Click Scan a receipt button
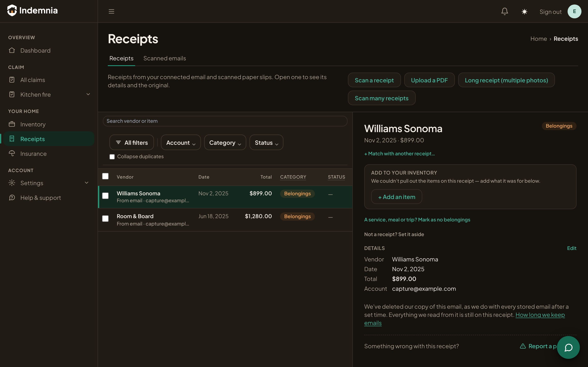The height and width of the screenshot is (367, 588). click(x=374, y=80)
